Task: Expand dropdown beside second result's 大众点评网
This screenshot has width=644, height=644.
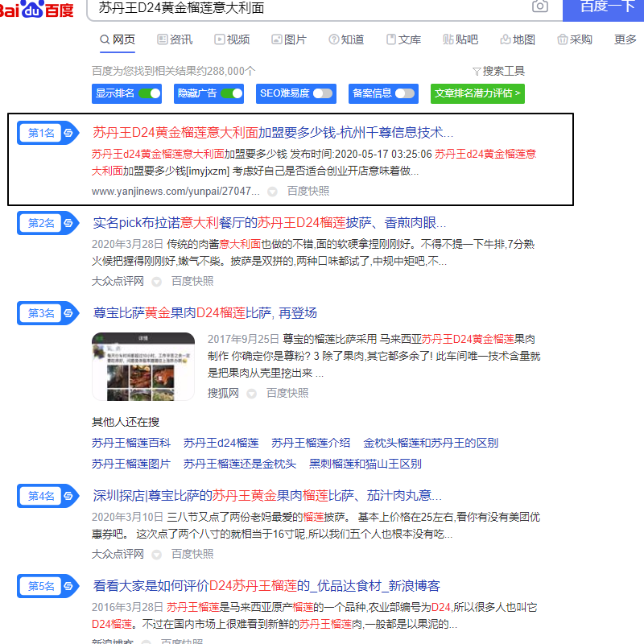Action: [x=156, y=282]
